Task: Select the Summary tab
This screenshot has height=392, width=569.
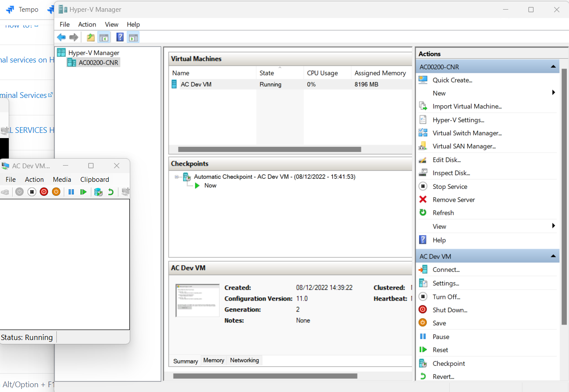Action: pos(185,361)
